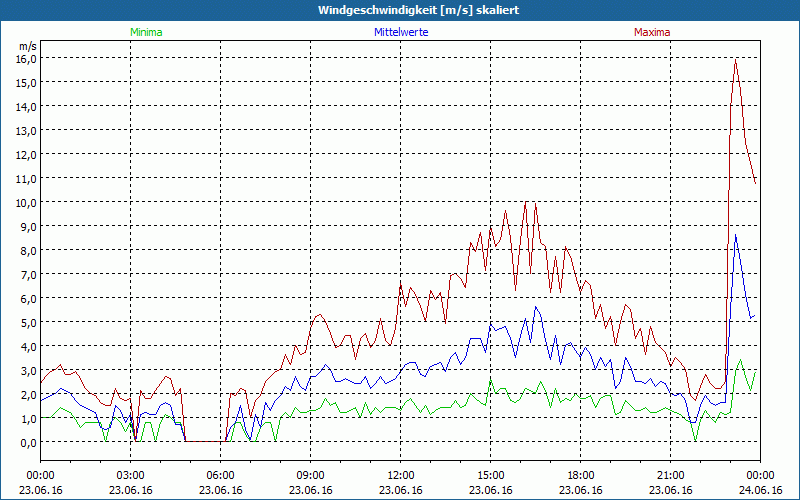
Task: Click the '9,0' y-axis value
Action: (30, 226)
